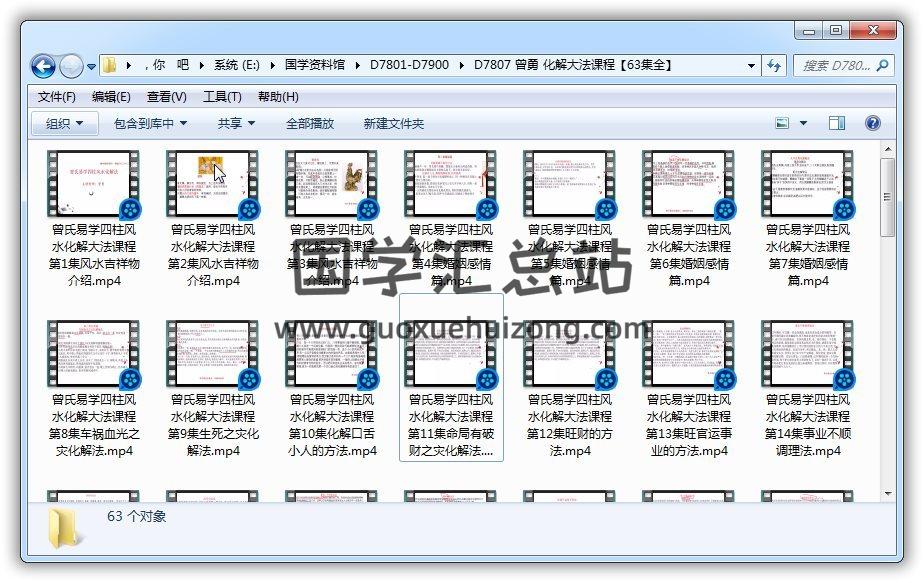Image resolution: width=924 pixels, height=583 pixels.
Task: Click the vertical scrollbar thumb
Action: pos(888,197)
